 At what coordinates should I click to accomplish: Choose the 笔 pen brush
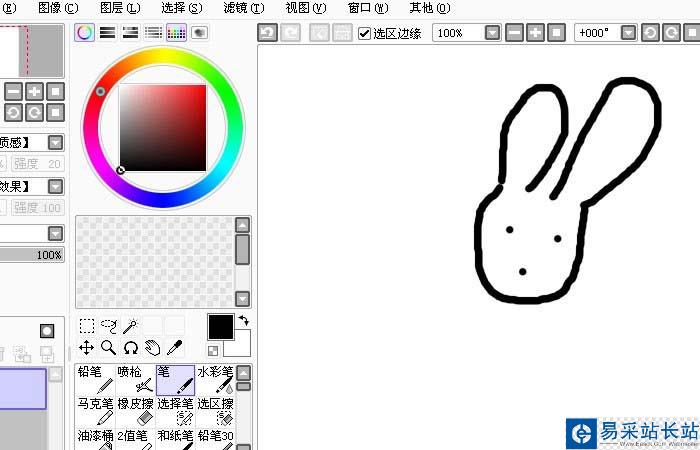[x=175, y=380]
